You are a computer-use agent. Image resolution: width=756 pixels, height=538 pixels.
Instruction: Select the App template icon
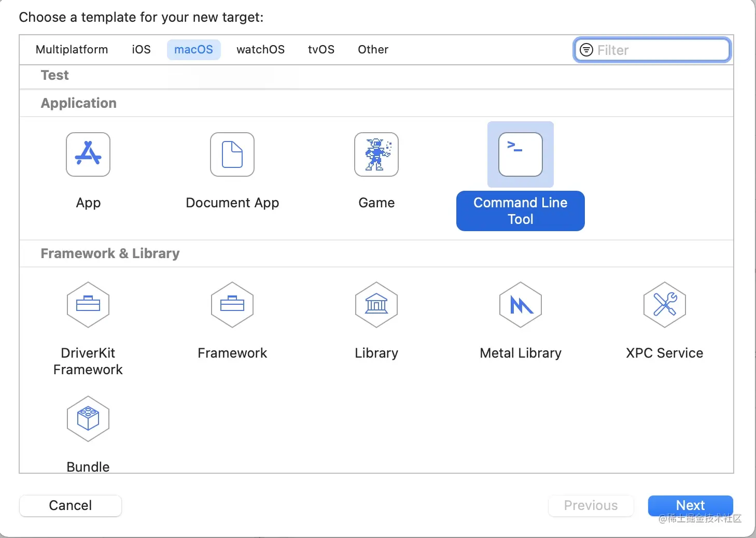click(88, 154)
